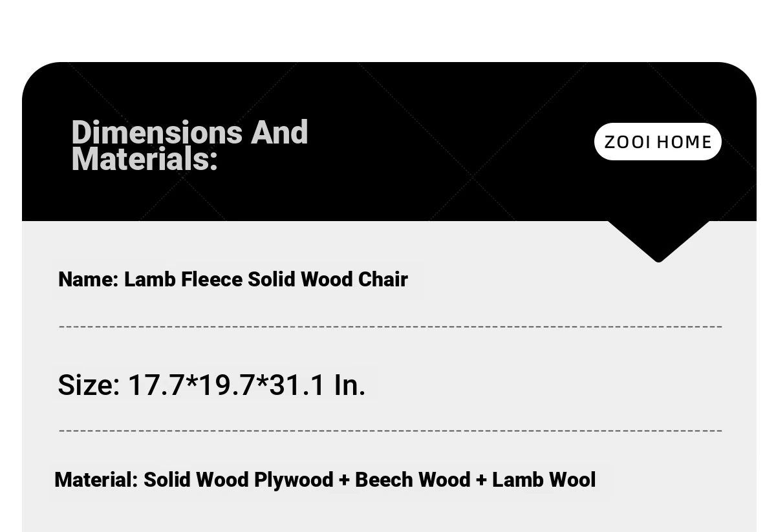
Task: Click the 'Size:' label
Action: pos(89,385)
